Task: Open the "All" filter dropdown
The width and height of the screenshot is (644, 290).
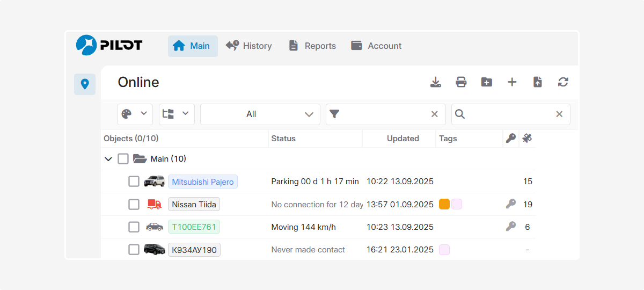Action: (260, 114)
